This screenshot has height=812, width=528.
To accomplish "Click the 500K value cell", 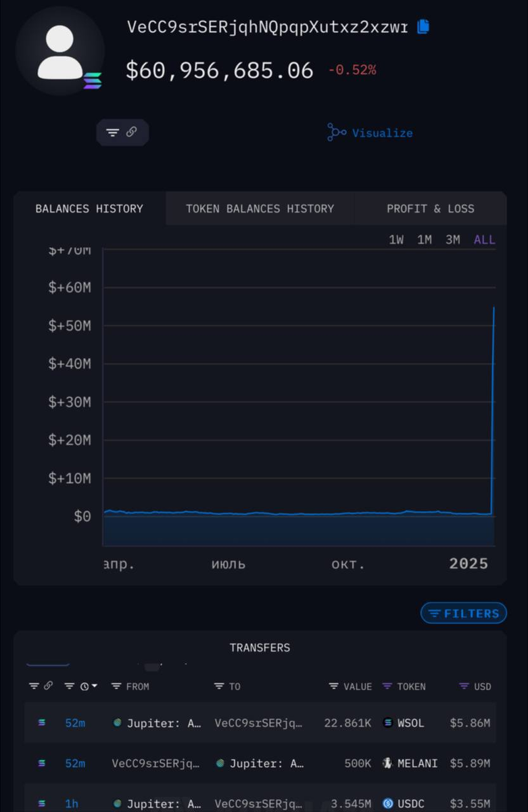I will pyautogui.click(x=358, y=763).
